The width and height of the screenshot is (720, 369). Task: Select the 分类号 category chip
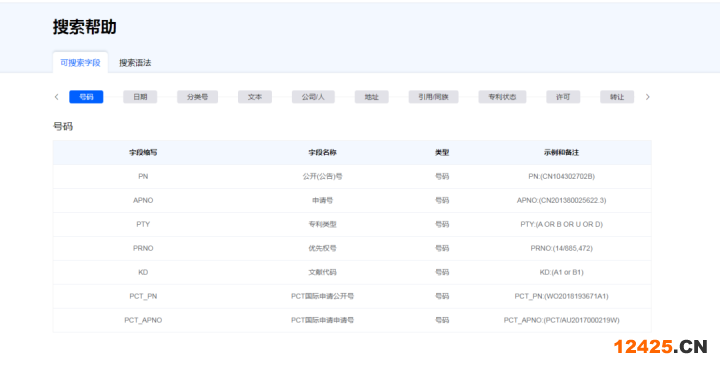(x=197, y=97)
